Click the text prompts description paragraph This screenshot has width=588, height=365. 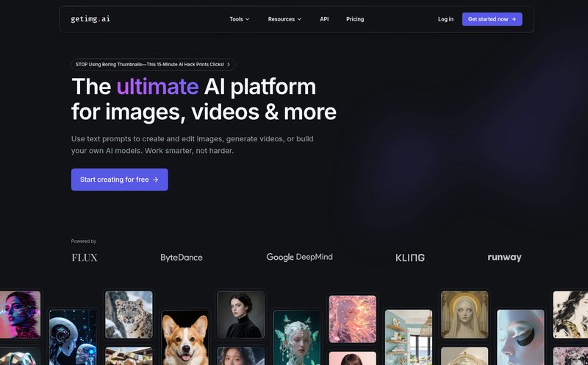(193, 144)
